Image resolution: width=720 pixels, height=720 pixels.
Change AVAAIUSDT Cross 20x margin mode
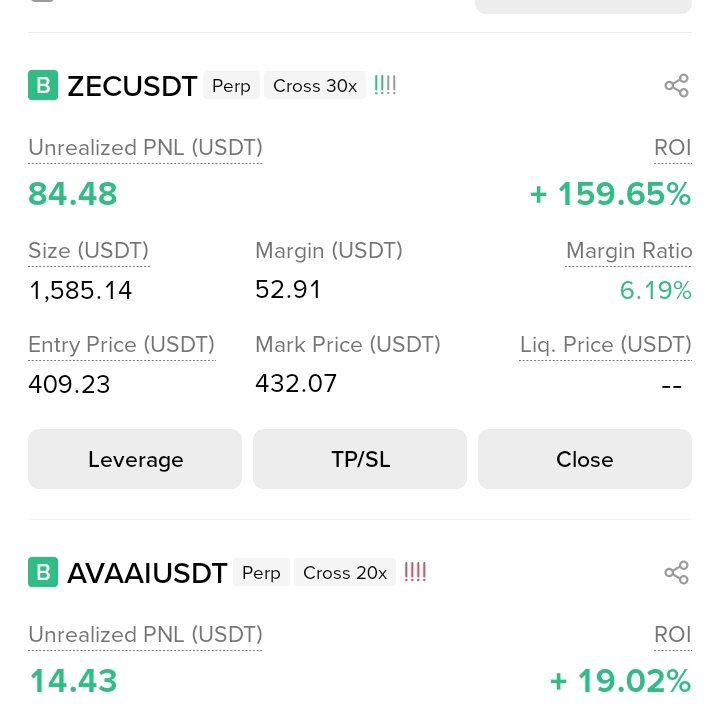coord(345,572)
